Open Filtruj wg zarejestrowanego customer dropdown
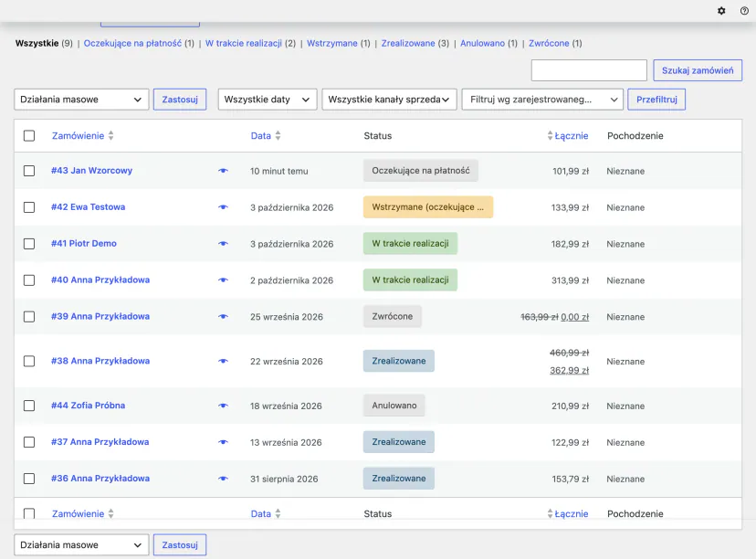This screenshot has width=756, height=559. 542,100
